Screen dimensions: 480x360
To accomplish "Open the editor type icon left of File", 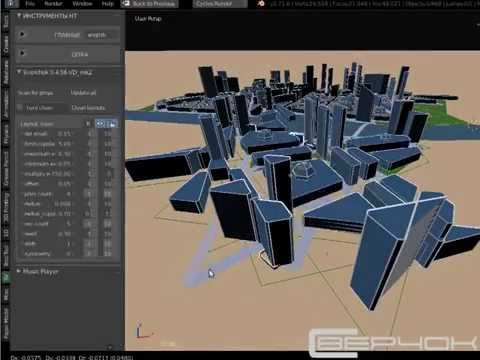I will coord(11,4).
